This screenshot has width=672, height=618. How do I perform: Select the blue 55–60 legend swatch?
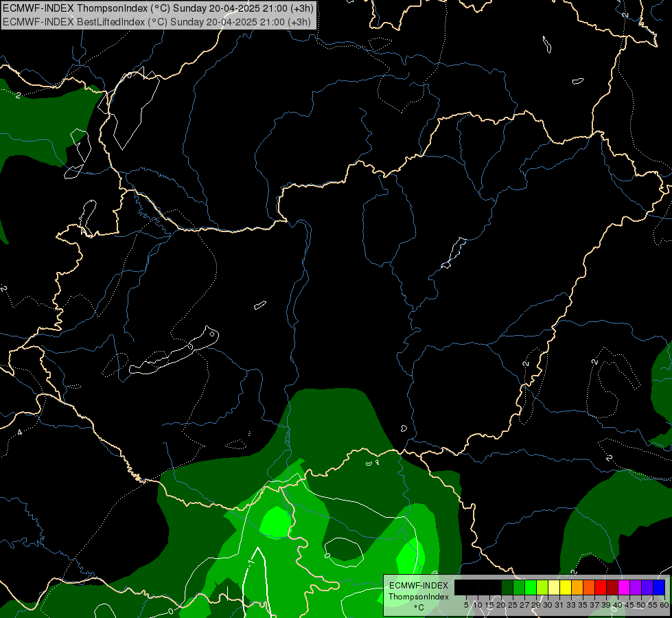pos(659,587)
